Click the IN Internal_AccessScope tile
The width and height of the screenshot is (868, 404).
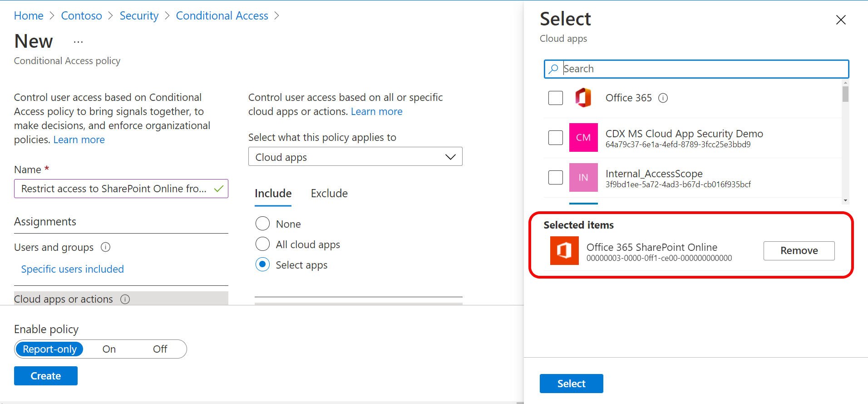click(583, 177)
